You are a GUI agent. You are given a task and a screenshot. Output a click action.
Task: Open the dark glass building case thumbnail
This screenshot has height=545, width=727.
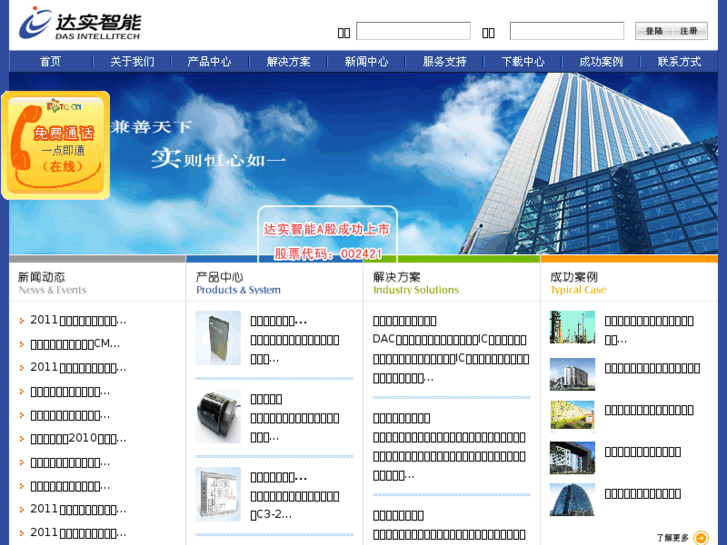(572, 458)
